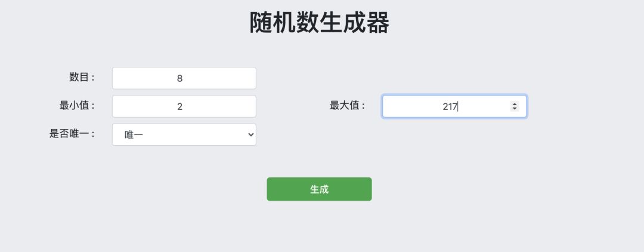Expand the uniqueness combo box showing 唯一
The width and height of the screenshot is (644, 252).
(x=184, y=135)
